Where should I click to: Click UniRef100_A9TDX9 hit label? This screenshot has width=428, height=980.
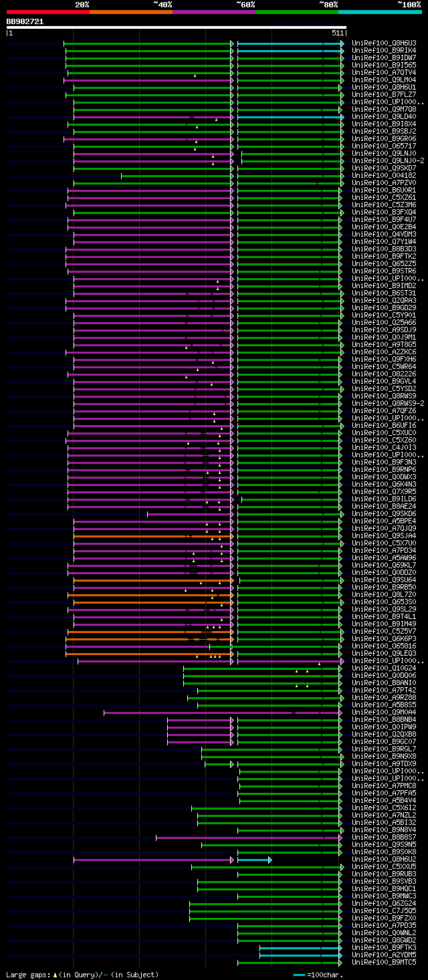(x=384, y=763)
